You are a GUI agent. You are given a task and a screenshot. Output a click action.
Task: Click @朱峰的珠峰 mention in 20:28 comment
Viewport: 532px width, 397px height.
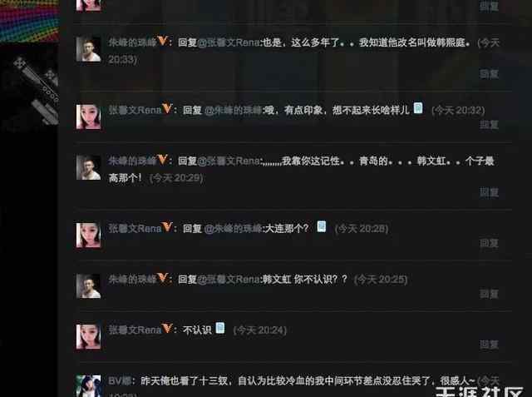(233, 228)
